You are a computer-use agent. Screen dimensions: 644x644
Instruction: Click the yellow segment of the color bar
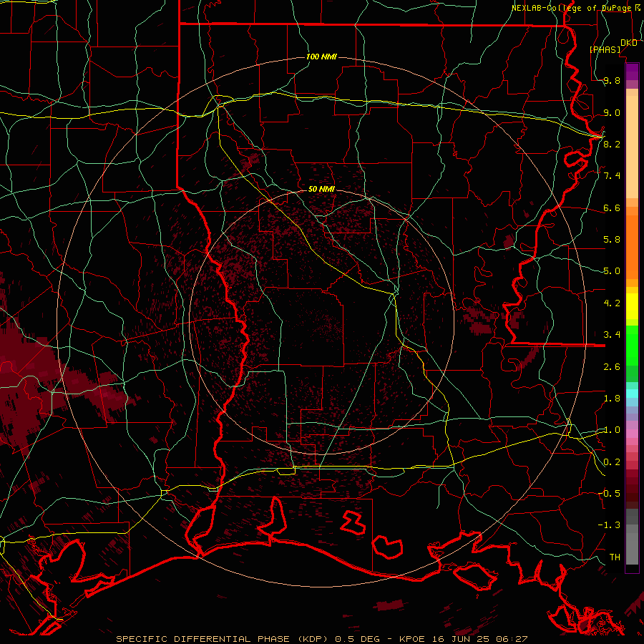pos(632,306)
